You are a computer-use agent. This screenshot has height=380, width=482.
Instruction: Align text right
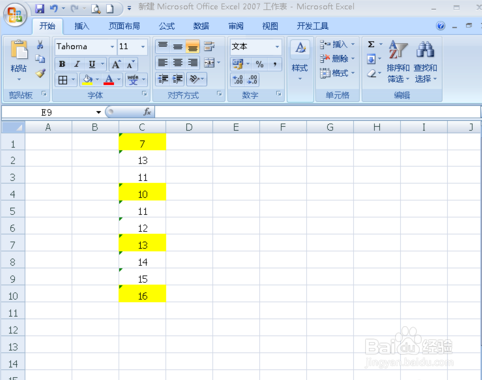192,63
